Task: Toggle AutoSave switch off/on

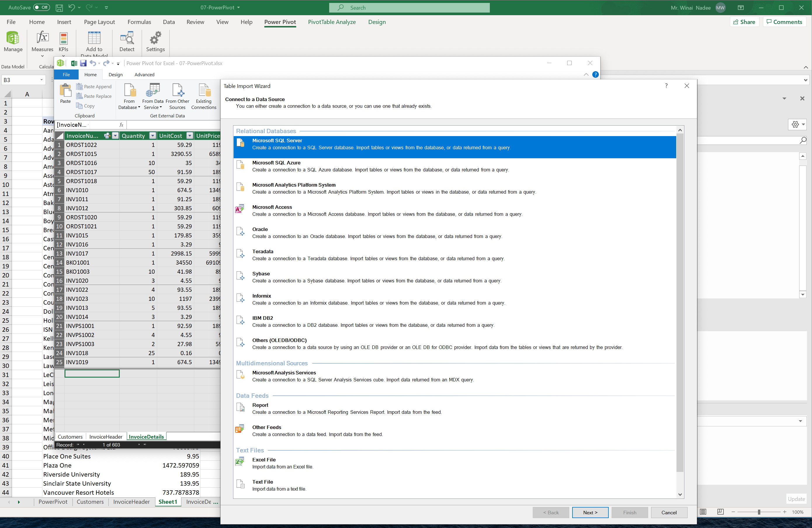Action: tap(42, 8)
